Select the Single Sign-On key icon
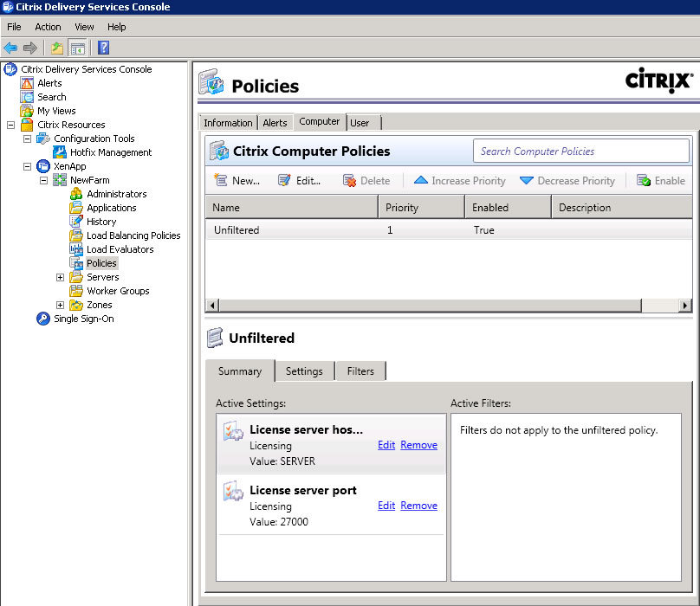 coord(43,319)
